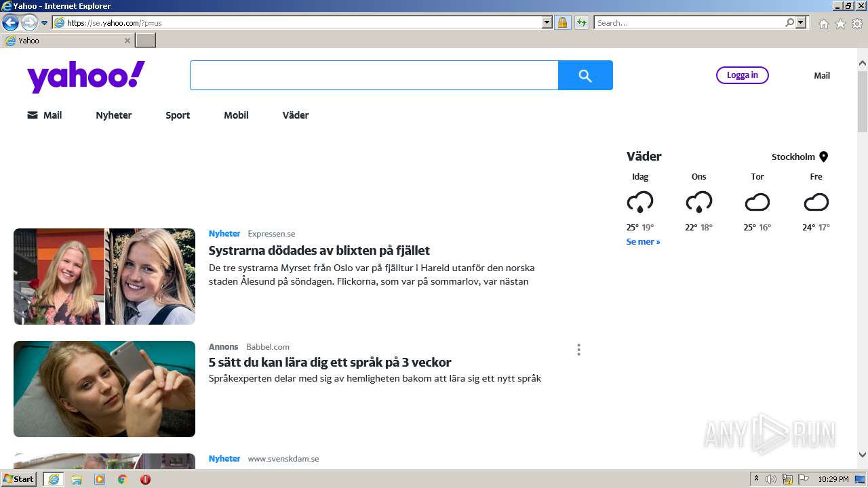The width and height of the screenshot is (868, 488).
Task: Click the vertical scrollbar thumb
Action: 863,101
